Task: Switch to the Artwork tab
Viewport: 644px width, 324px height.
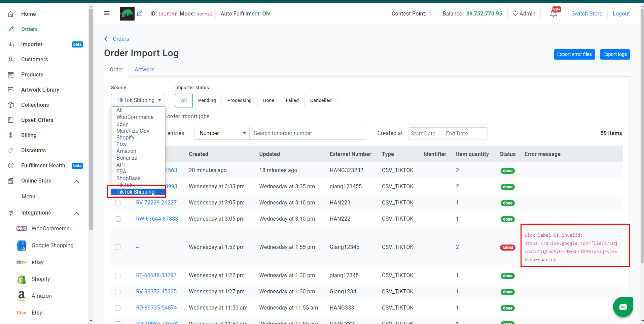Action: [144, 70]
